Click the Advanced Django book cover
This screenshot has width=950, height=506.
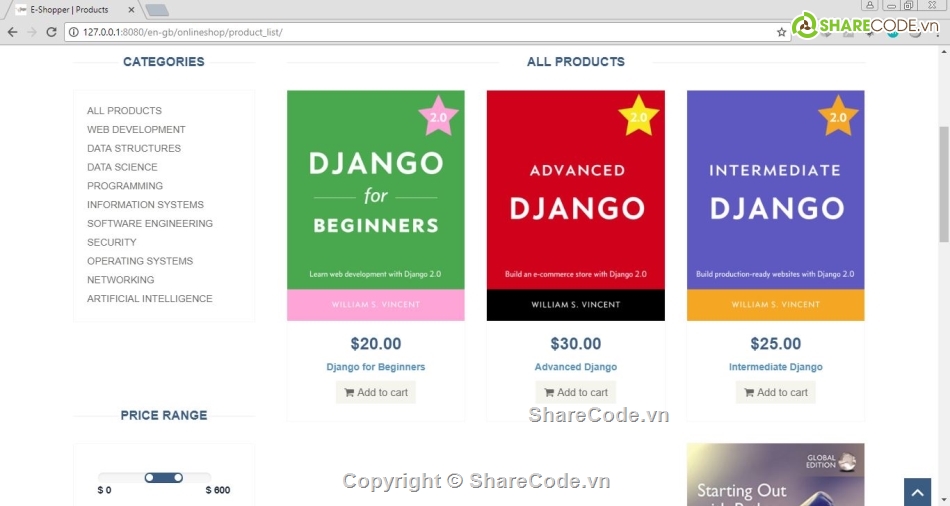coord(576,205)
